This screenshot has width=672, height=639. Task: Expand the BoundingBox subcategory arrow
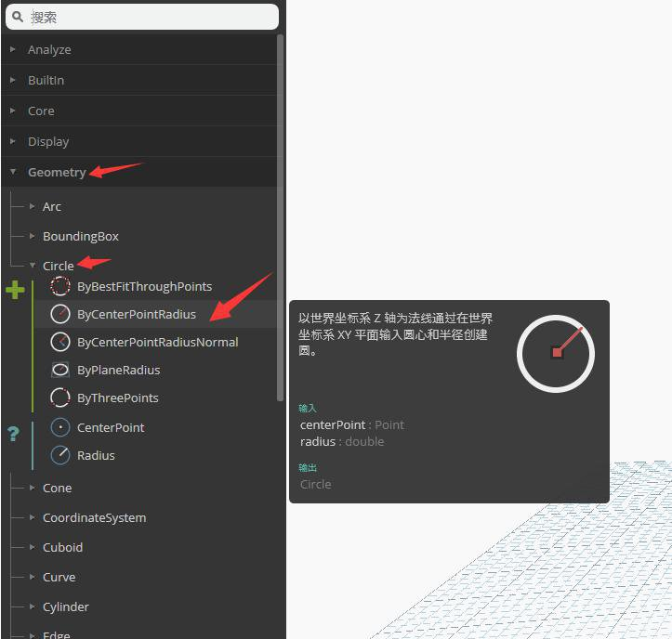(x=33, y=236)
